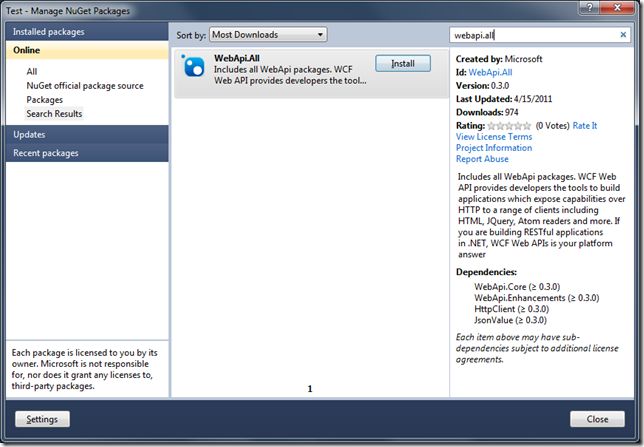Close the window with the red X button
The width and height of the screenshot is (644, 447).
click(616, 7)
